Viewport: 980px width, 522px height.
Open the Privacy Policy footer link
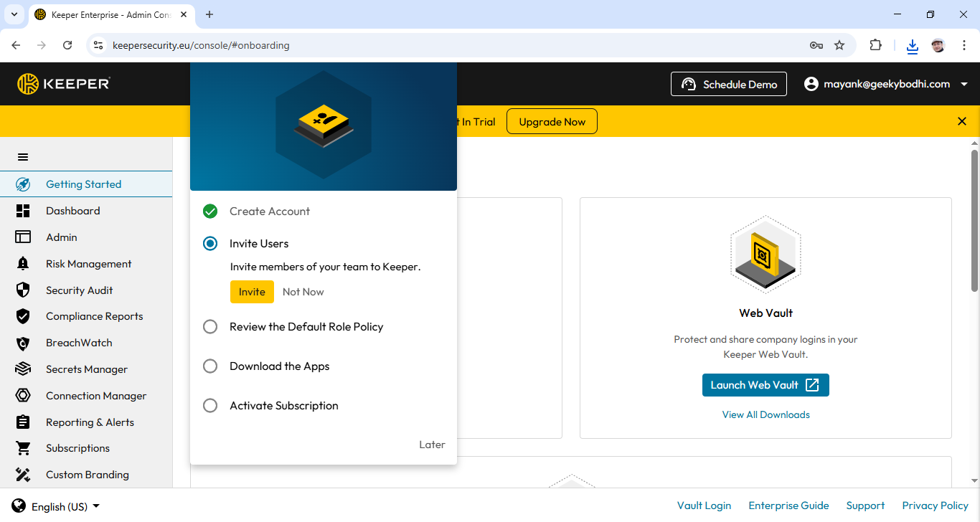pos(935,506)
